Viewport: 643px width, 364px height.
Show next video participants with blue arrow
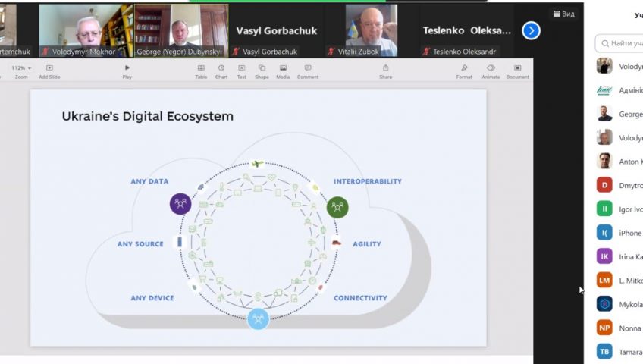(531, 31)
